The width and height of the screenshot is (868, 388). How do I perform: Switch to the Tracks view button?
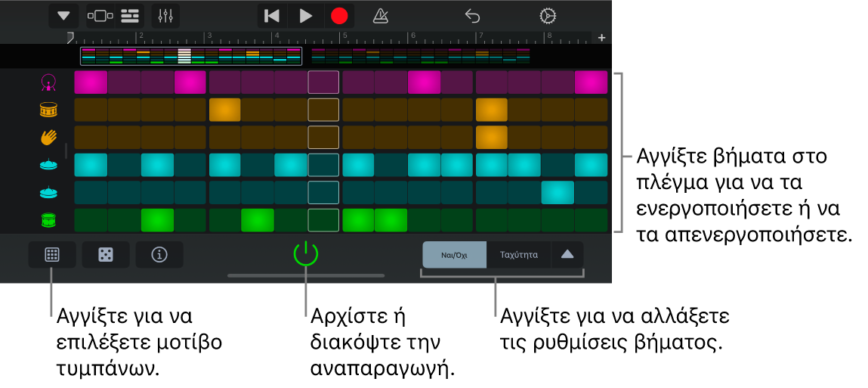(100, 16)
